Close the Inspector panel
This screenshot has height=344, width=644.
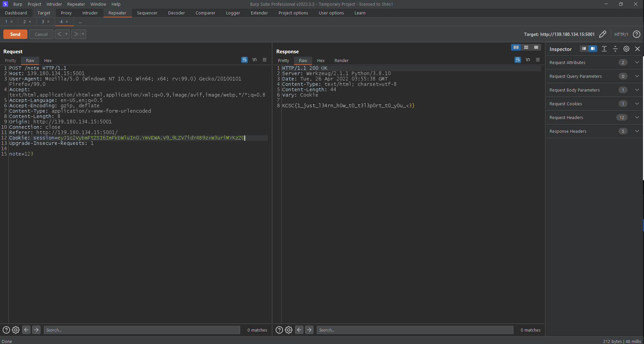pyautogui.click(x=638, y=49)
